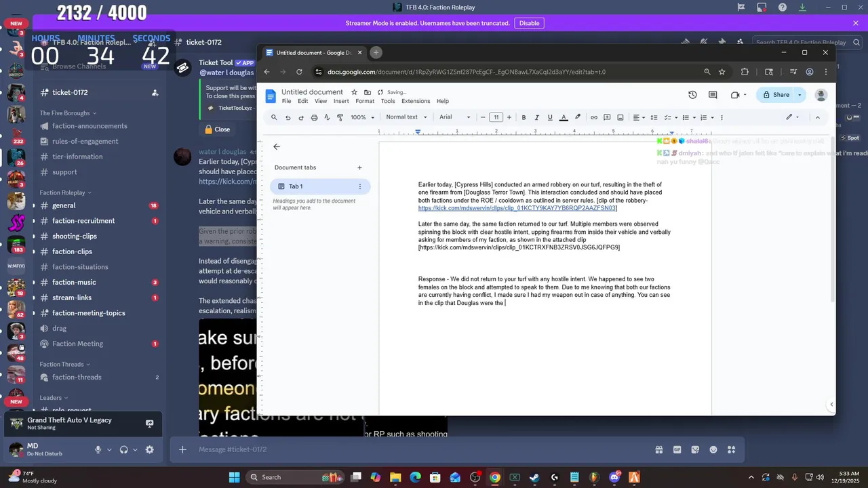
Task: Click the Docs search menus magnifier icon
Action: (274, 117)
